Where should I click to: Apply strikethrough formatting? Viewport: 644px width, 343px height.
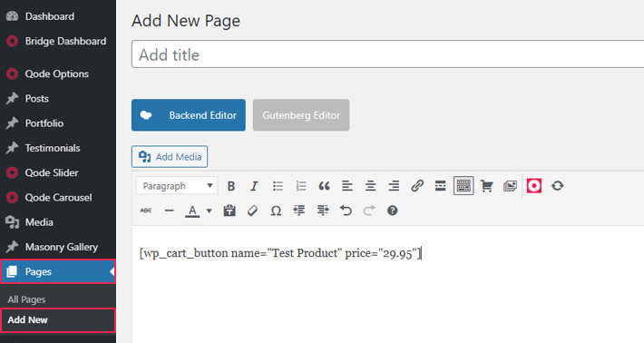point(146,211)
